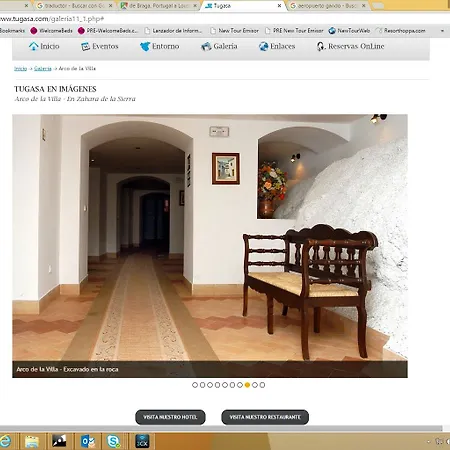The width and height of the screenshot is (450, 450).
Task: Click VISITA NUESTRO HOTEL button
Action: (x=170, y=417)
